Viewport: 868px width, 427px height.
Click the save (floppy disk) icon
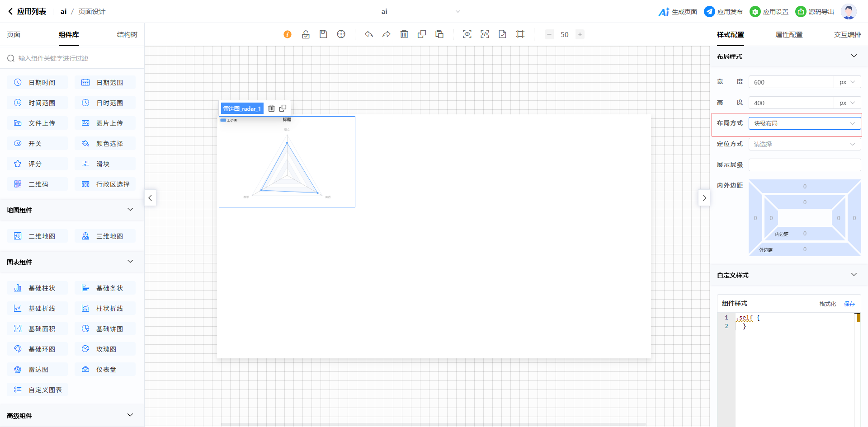(323, 34)
